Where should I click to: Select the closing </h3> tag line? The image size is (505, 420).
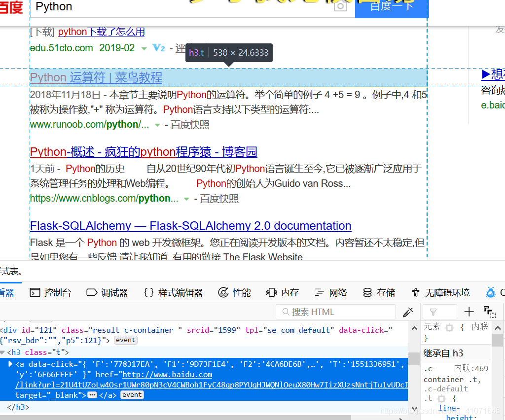point(18,407)
